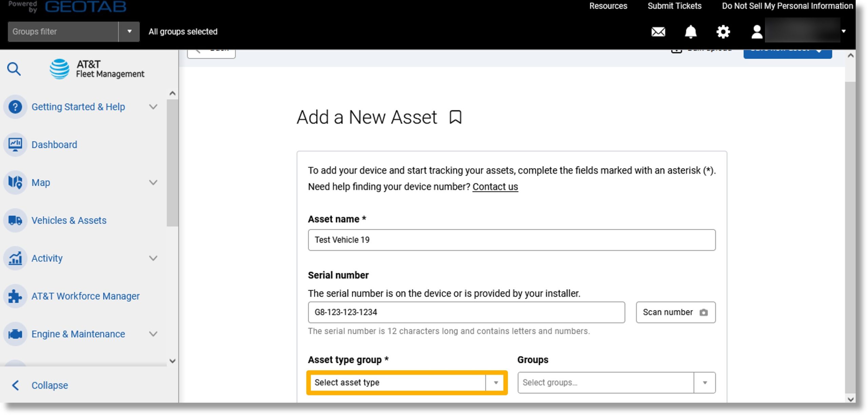The height and width of the screenshot is (415, 868).
Task: Click the AT&T globe logo
Action: pos(60,69)
